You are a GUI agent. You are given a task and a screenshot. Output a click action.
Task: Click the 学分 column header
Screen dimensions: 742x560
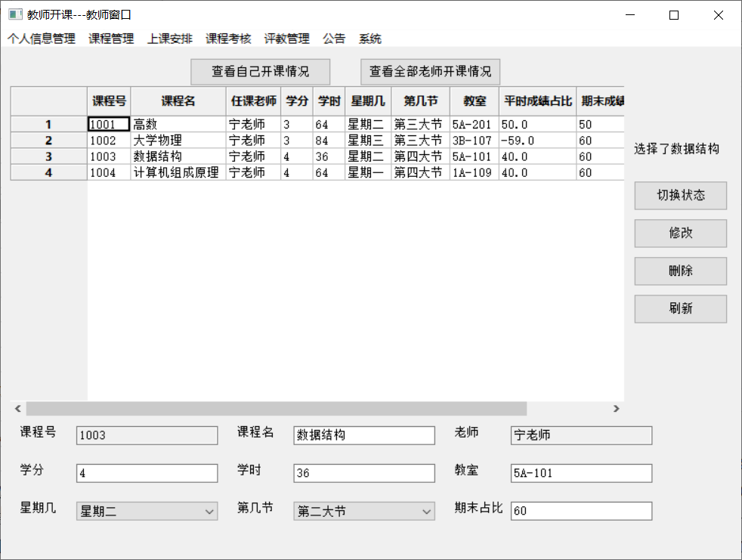[x=297, y=101]
